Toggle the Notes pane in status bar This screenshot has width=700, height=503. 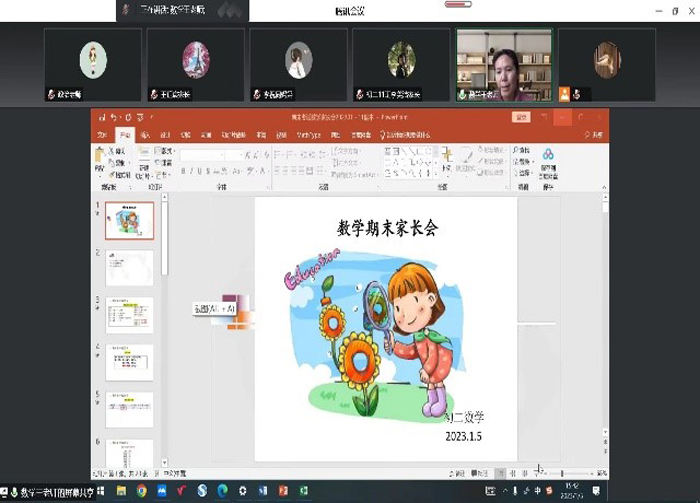point(458,473)
